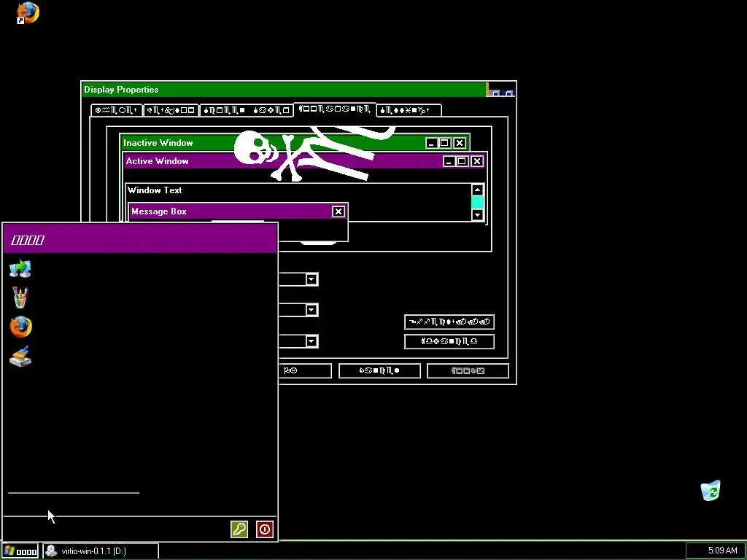Click the red Turn Off Computer icon
This screenshot has height=560, width=747.
point(264,529)
